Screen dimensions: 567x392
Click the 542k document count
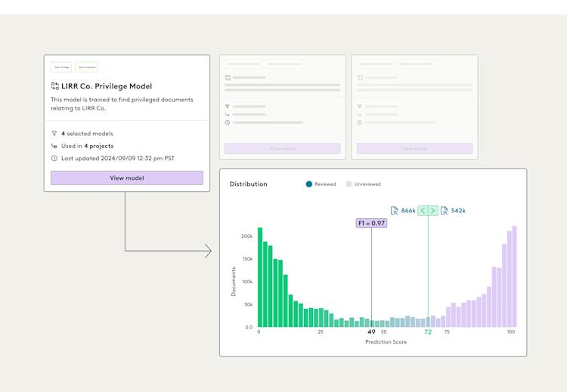pos(458,211)
